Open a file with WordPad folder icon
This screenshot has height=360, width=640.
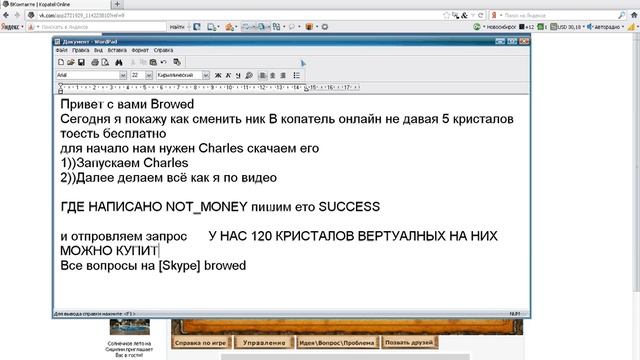(x=71, y=62)
